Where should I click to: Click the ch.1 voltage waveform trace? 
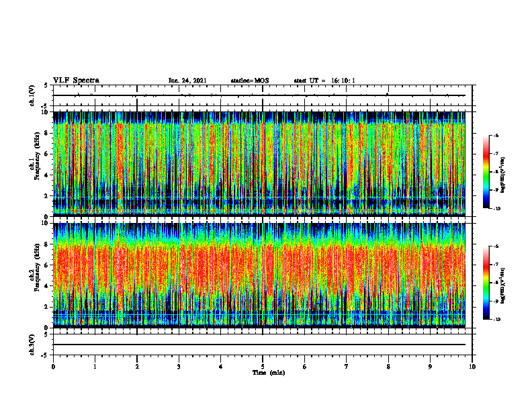(x=259, y=95)
